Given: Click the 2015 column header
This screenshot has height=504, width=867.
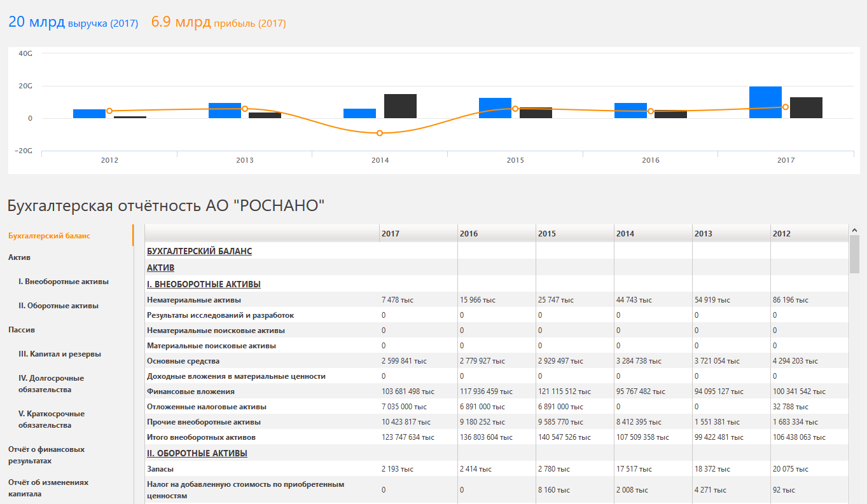Looking at the screenshot, I should (x=575, y=233).
